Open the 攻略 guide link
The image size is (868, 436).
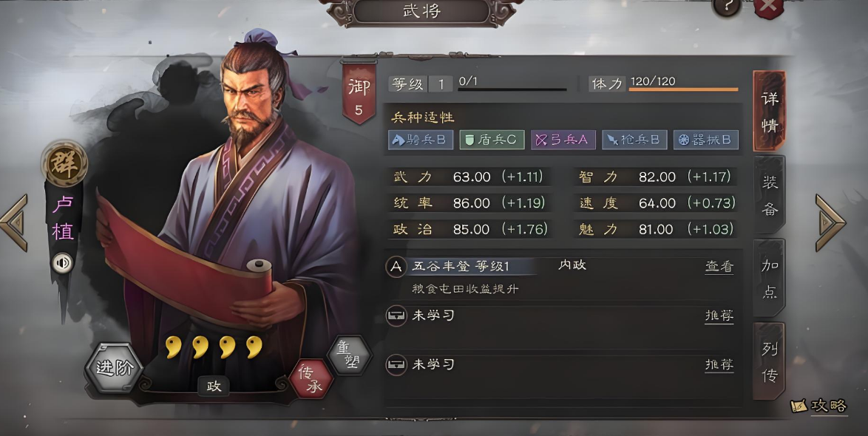coord(819,406)
